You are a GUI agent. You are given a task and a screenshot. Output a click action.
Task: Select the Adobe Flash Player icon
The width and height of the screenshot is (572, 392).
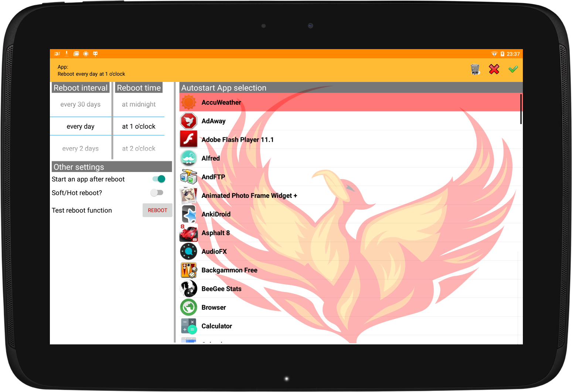189,140
